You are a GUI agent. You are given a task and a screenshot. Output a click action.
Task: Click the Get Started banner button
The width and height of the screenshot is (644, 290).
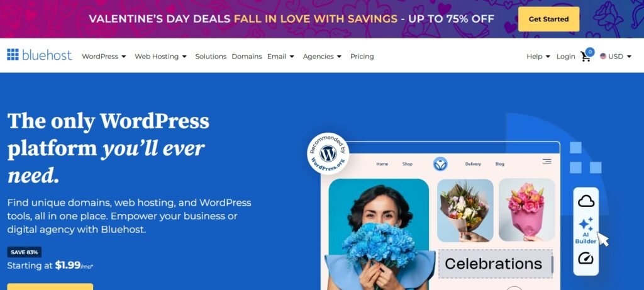pyautogui.click(x=548, y=19)
